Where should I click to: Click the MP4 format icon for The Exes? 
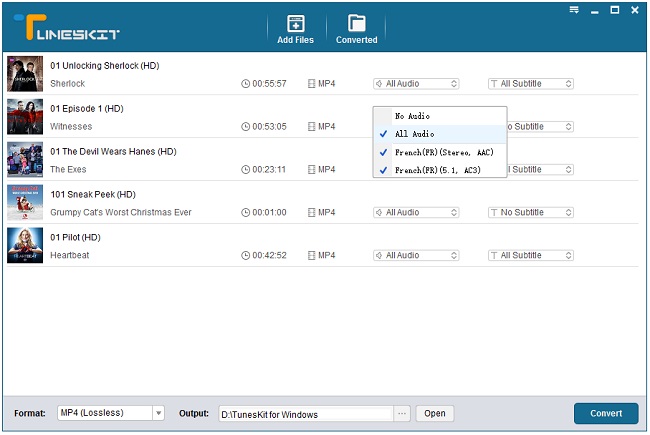click(312, 170)
